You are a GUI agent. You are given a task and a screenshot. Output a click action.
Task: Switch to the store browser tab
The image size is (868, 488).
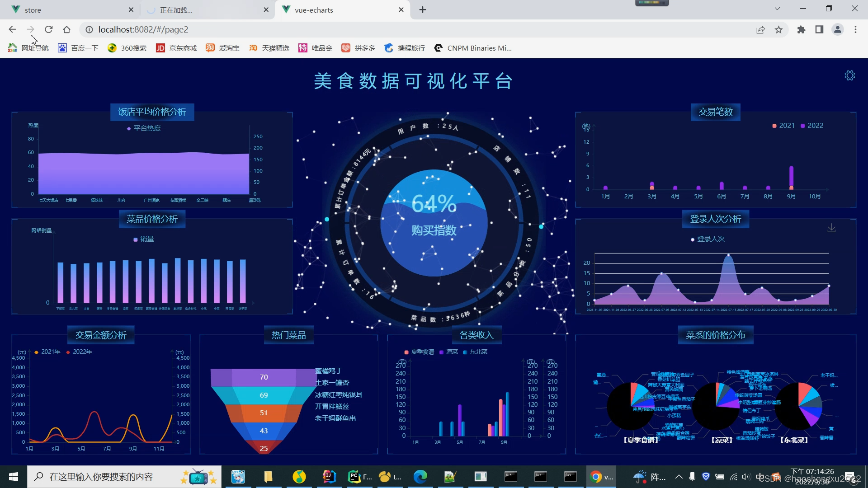(68, 10)
